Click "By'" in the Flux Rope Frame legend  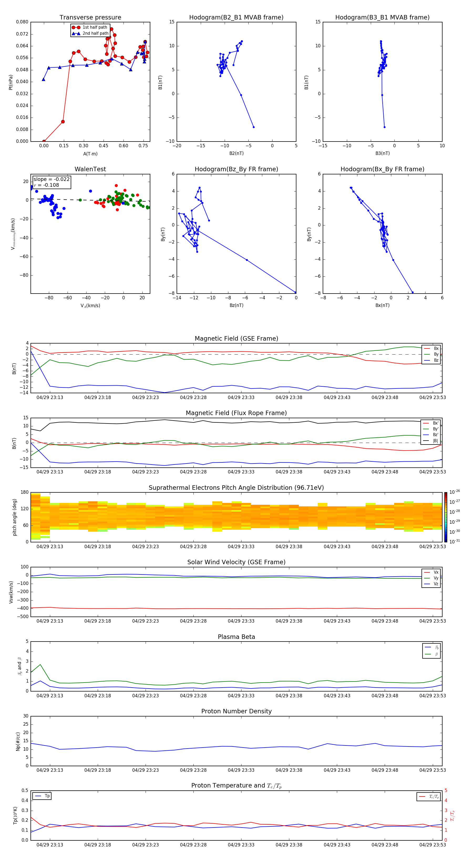[431, 429]
